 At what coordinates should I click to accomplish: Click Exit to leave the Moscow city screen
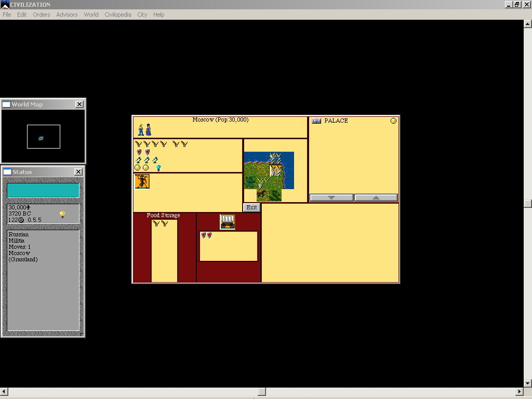coord(252,207)
